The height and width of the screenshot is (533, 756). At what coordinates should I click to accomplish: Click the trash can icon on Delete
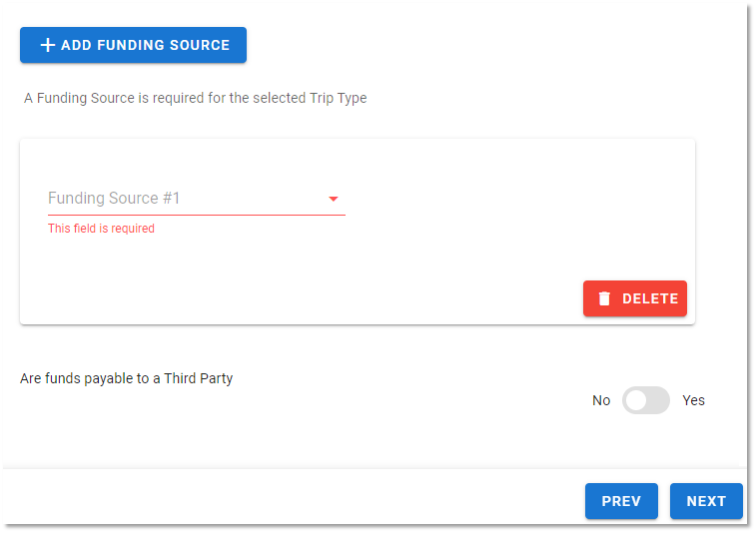pos(604,298)
